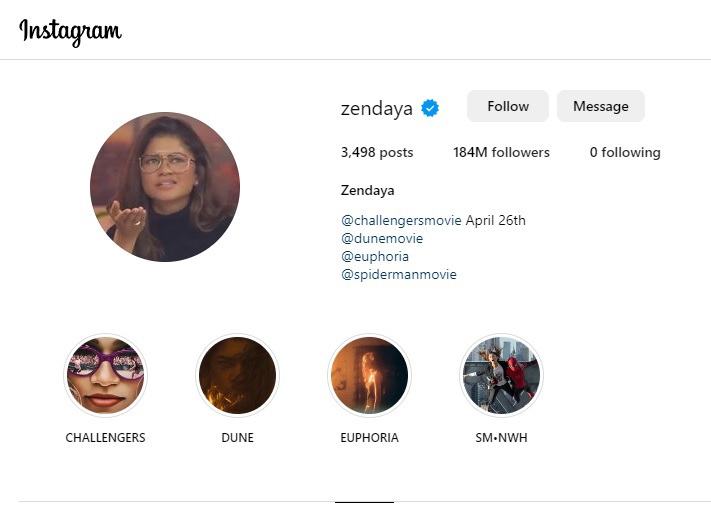
Task: Show the 0 following list
Action: click(625, 152)
